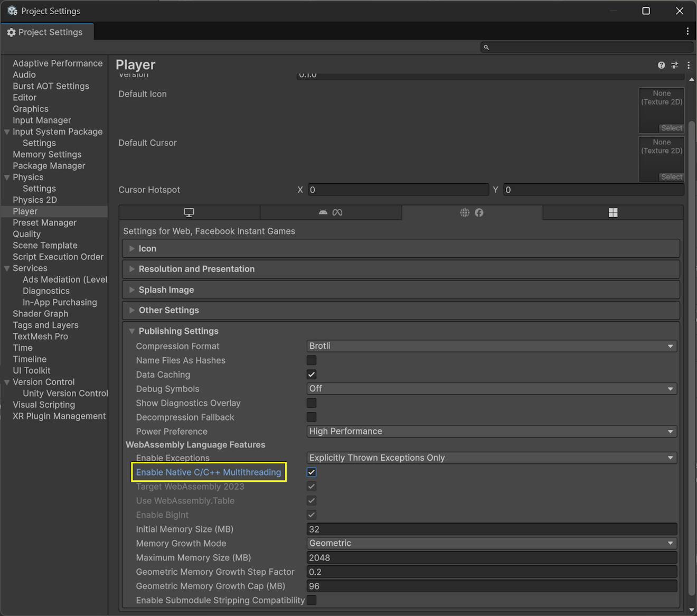Open the Power Preference dropdown slider control
This screenshot has width=697, height=616.
click(x=491, y=431)
